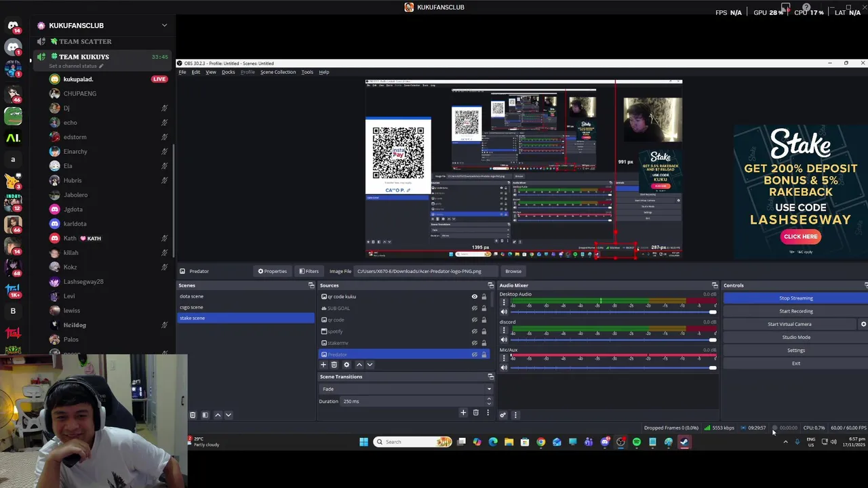Open OBS Edit menu
The width and height of the screenshot is (868, 488).
click(196, 72)
